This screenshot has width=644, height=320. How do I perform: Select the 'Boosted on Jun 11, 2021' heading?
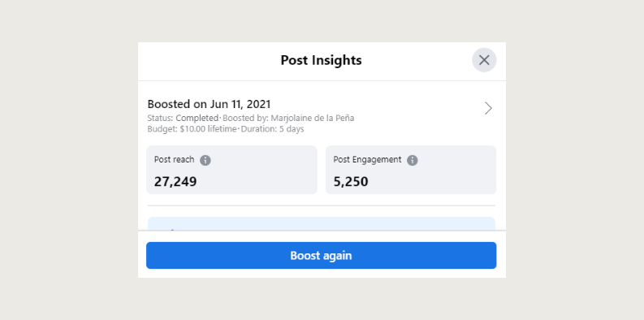[209, 104]
